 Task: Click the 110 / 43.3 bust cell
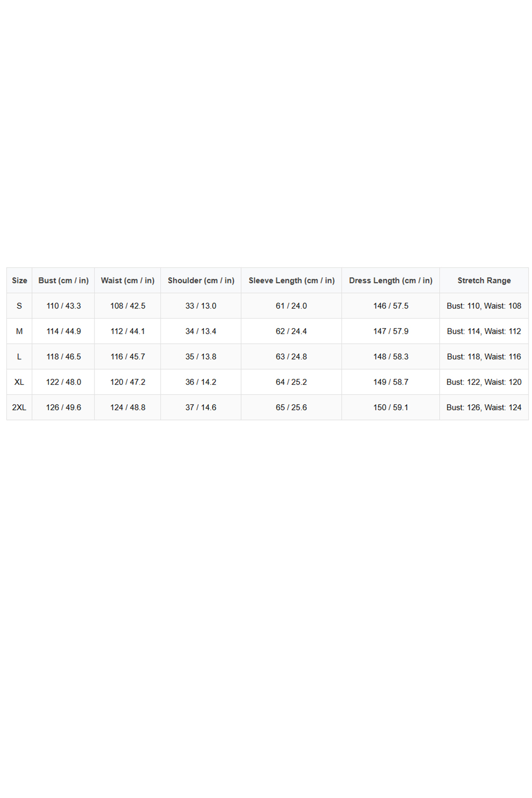tap(64, 306)
